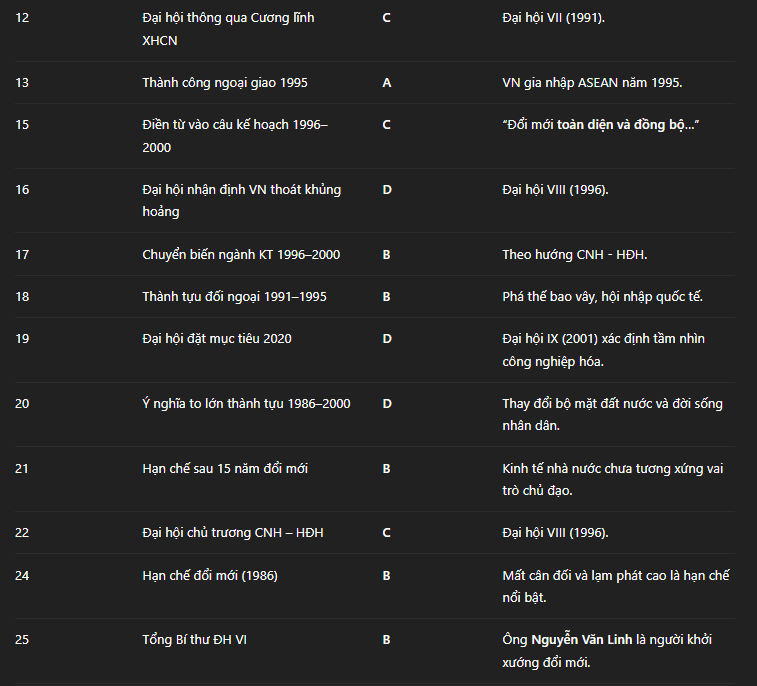757x686 pixels.
Task: Click 'Phá thế bao vây, hội nhập quốc tế.'
Action: pos(602,297)
